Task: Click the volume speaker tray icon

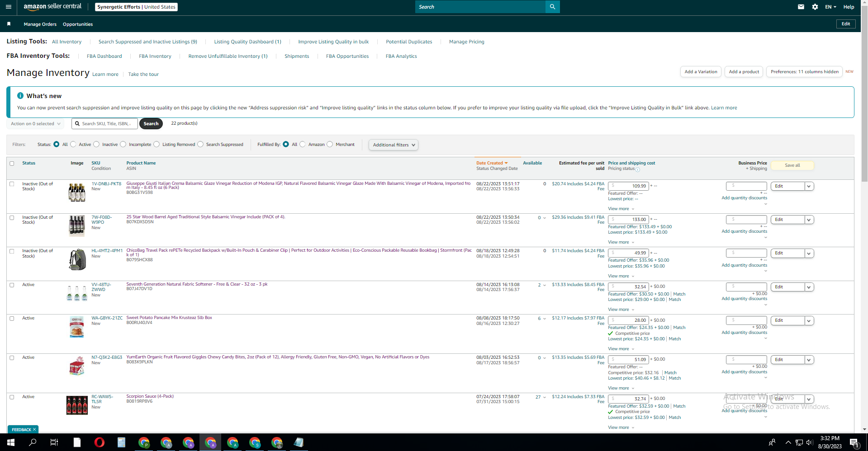Action: click(x=810, y=442)
